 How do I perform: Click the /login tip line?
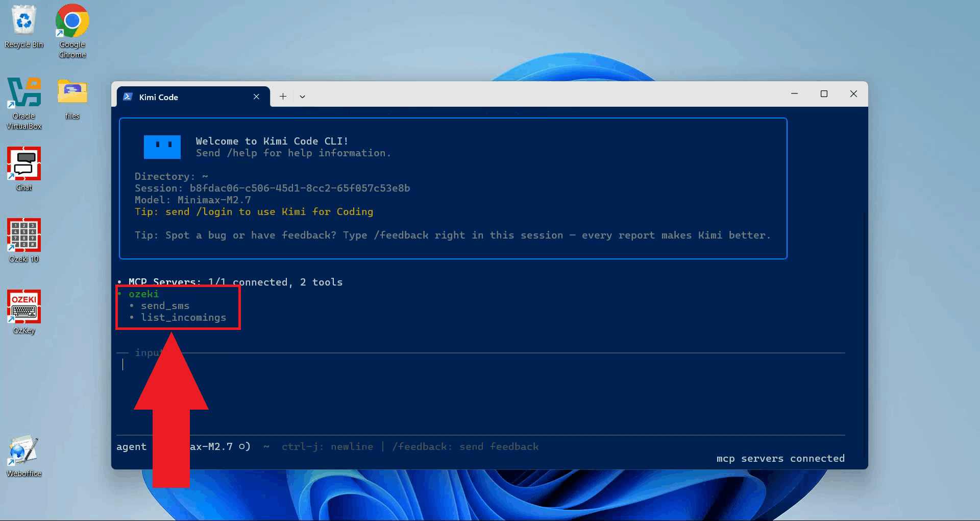pos(254,211)
